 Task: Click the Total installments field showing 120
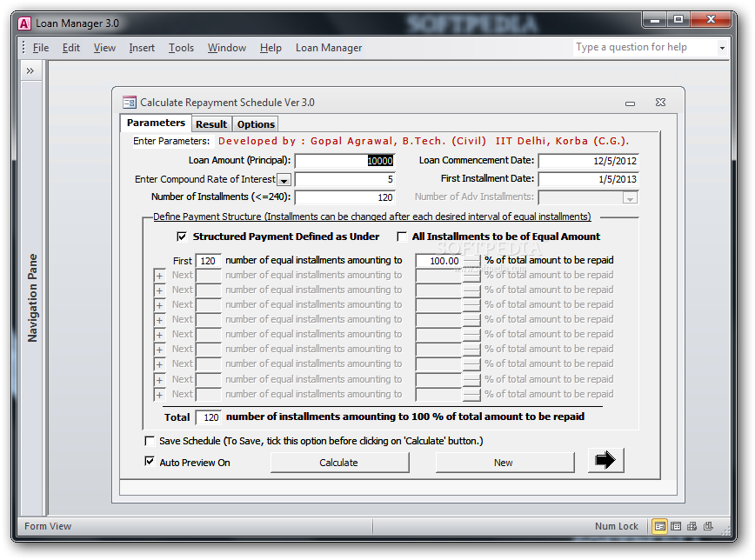[x=208, y=417]
